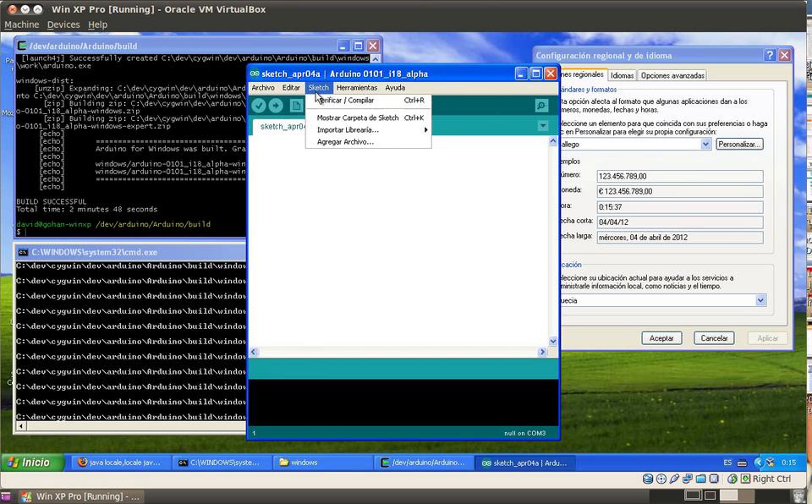Click the Arduino Verify checkmark button
The width and height of the screenshot is (812, 504).
259,106
